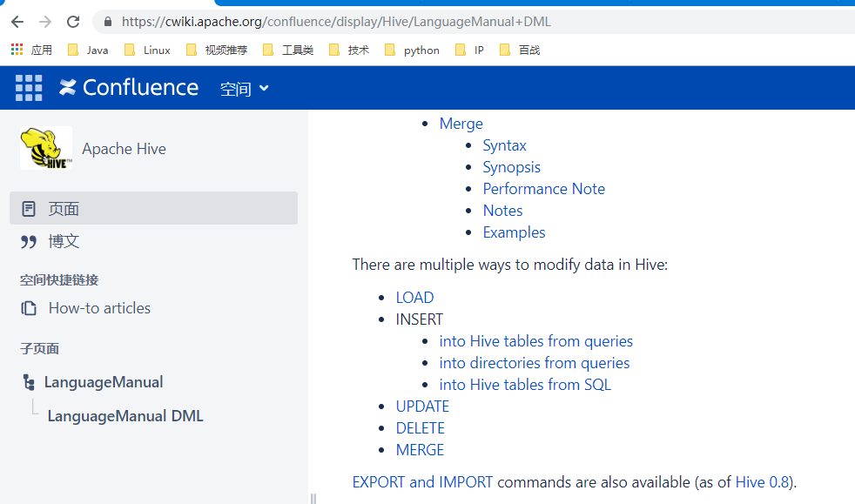The height and width of the screenshot is (504, 855).
Task: Click the Confluence logo to go home
Action: coord(128,87)
